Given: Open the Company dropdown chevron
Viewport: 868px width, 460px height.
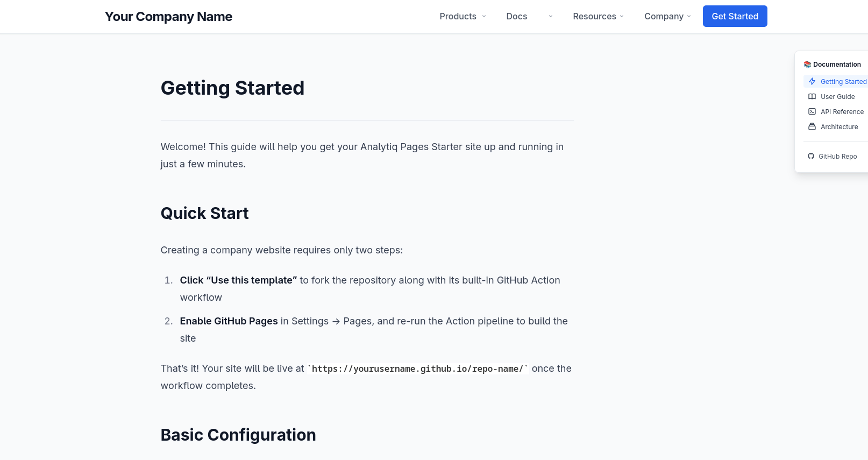Looking at the screenshot, I should click(689, 16).
